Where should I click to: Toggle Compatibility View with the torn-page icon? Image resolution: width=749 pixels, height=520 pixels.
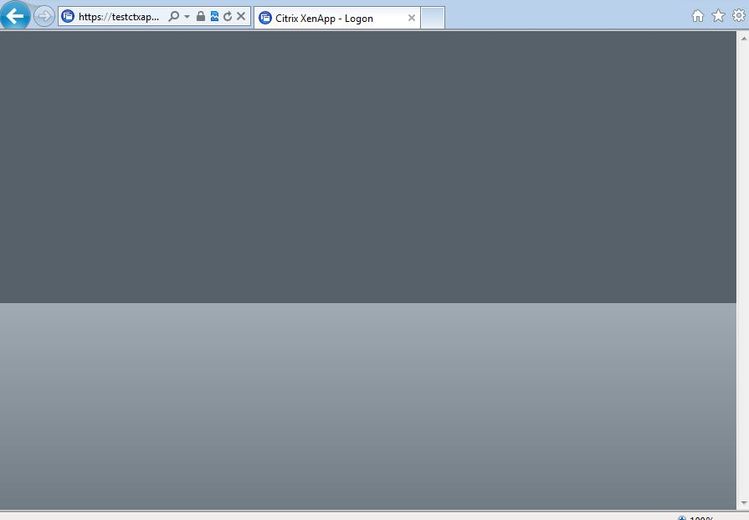point(214,16)
